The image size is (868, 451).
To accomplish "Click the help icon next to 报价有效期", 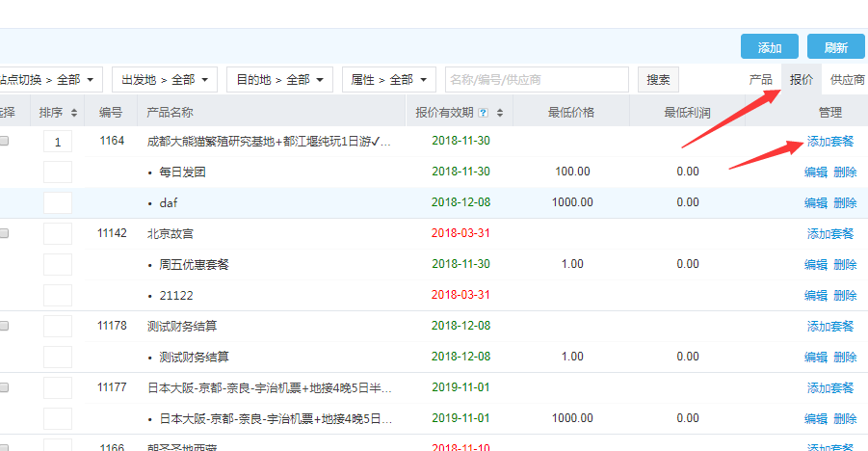I will point(484,113).
